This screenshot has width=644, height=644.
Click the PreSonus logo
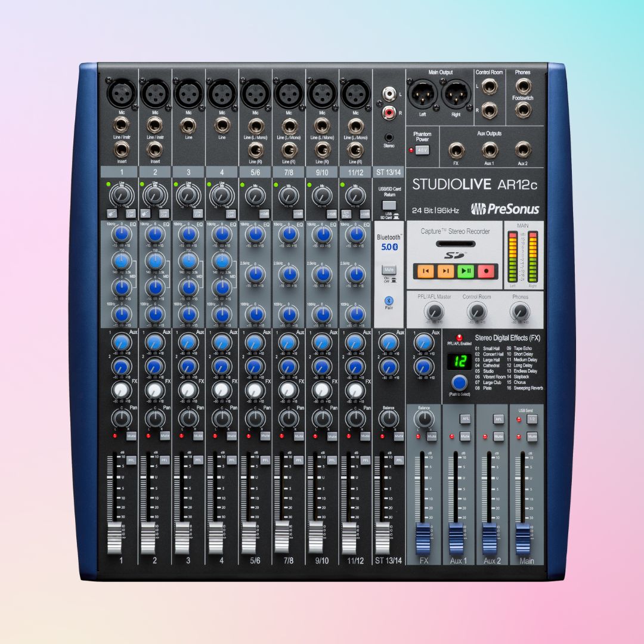pyautogui.click(x=505, y=209)
